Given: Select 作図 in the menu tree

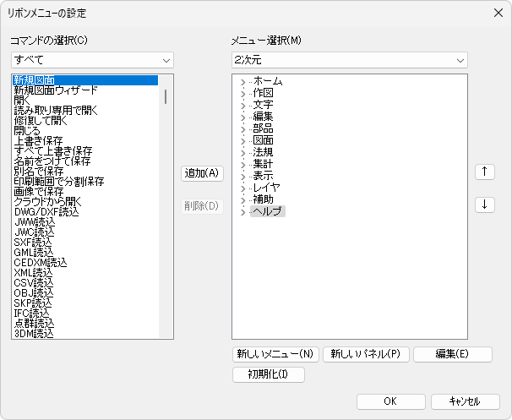Looking at the screenshot, I should click(x=264, y=93).
